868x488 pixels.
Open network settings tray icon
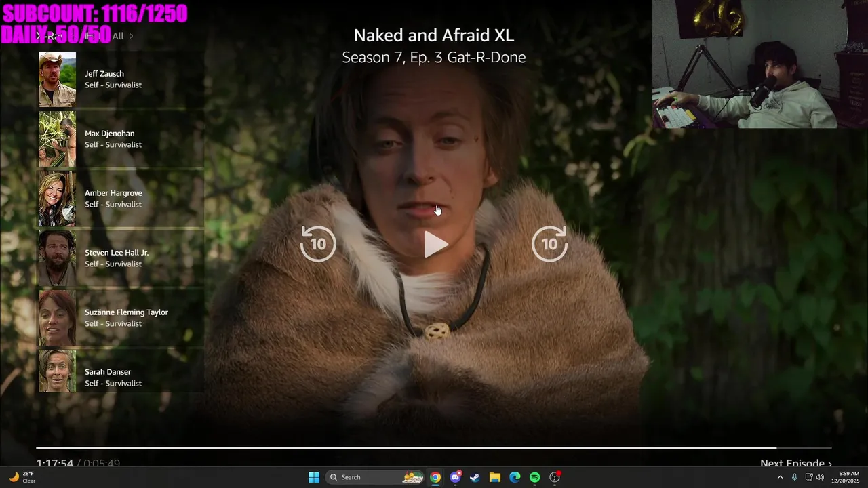(809, 477)
